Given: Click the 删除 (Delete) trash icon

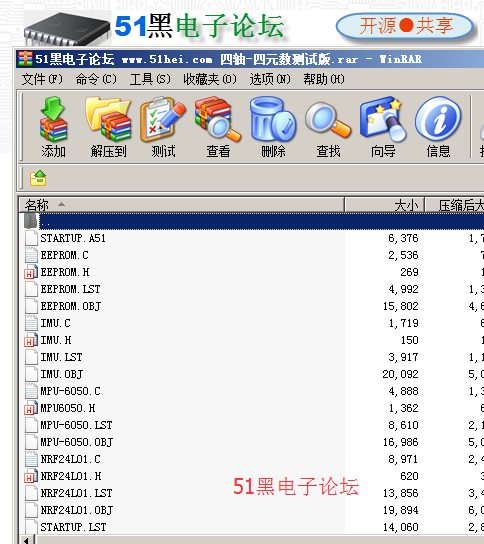Looking at the screenshot, I should click(x=273, y=119).
